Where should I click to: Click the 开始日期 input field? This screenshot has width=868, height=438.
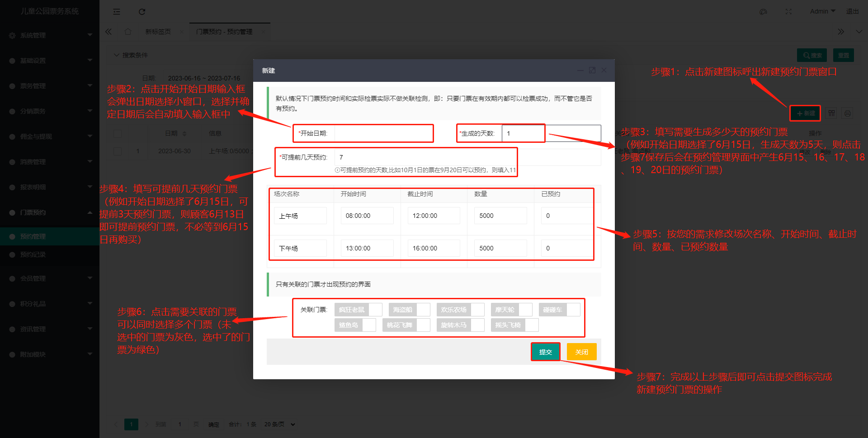coord(383,133)
